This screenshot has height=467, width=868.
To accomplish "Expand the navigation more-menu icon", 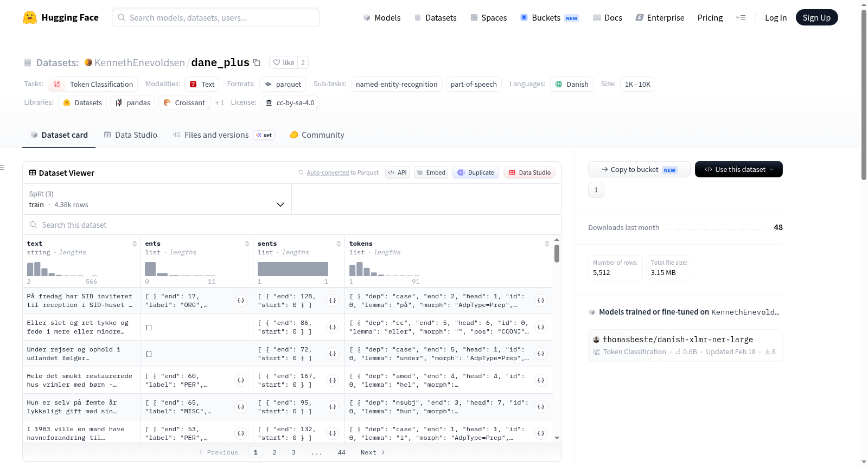I will click(x=741, y=17).
